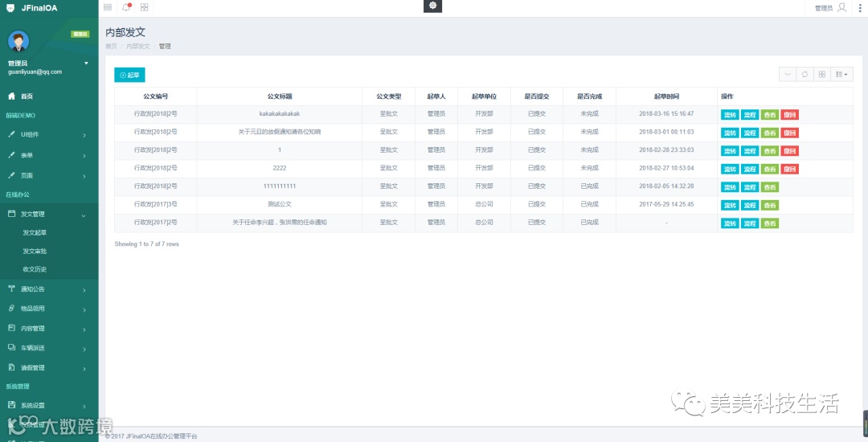
Task: Click the 内部发文 breadcrumb link
Action: click(138, 47)
